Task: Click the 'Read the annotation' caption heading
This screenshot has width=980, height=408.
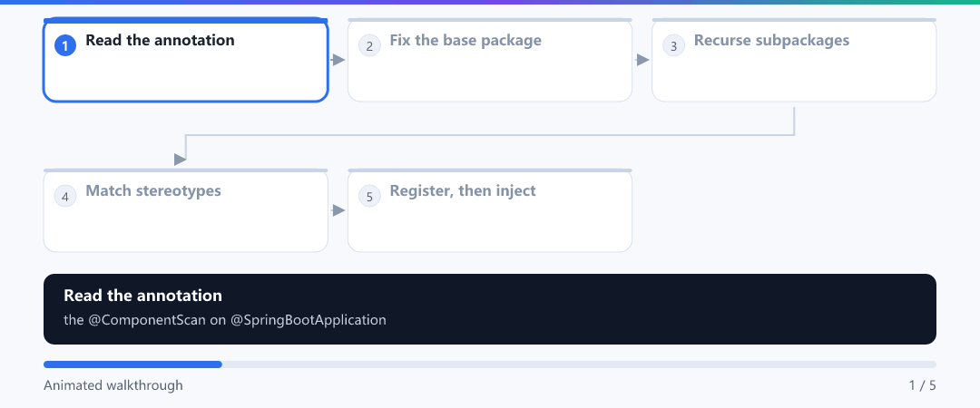Action: click(x=142, y=296)
